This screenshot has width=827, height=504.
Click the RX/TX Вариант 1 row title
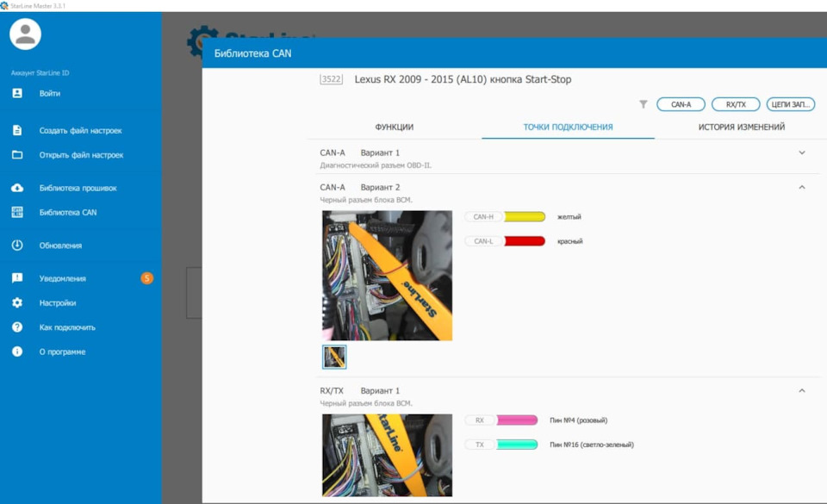[x=360, y=390]
